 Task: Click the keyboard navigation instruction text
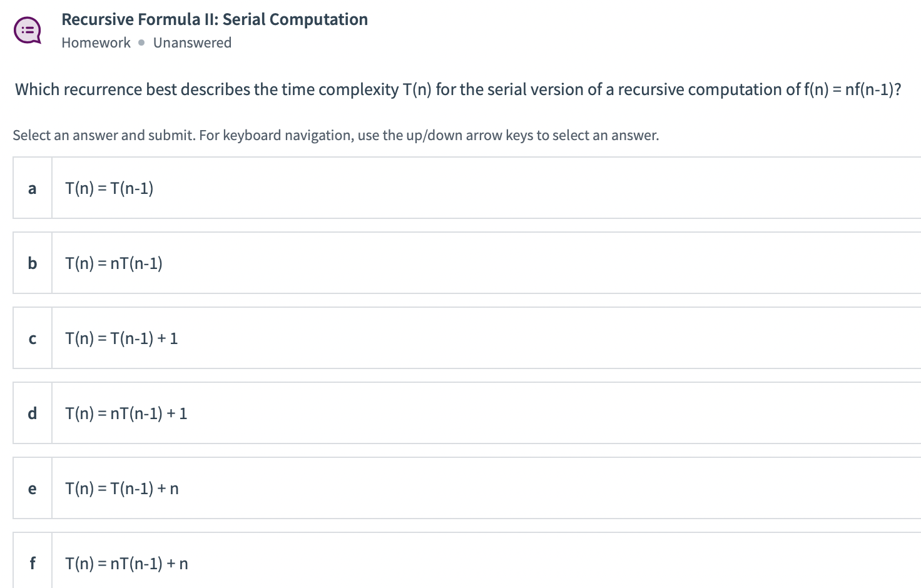336,134
